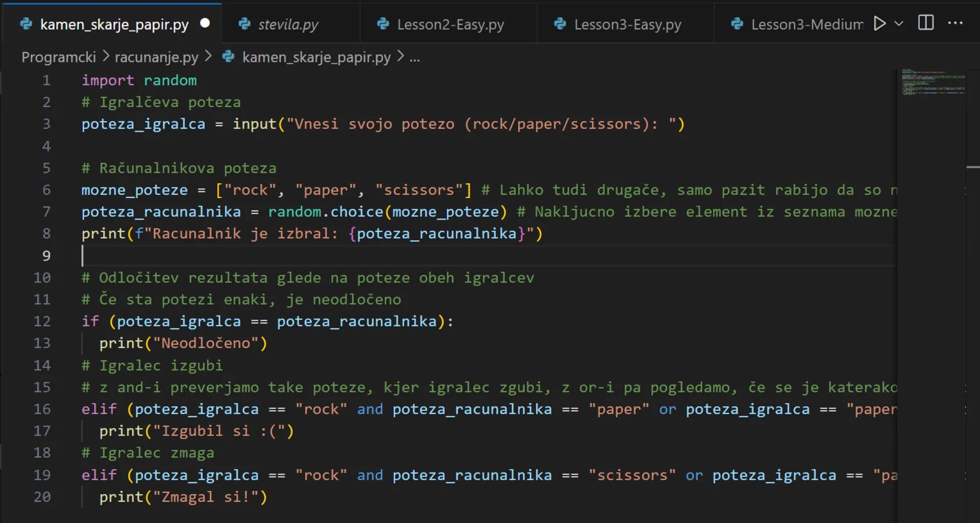This screenshot has height=523, width=980.
Task: Click the Python icon on stevila.py tab
Action: [x=244, y=23]
